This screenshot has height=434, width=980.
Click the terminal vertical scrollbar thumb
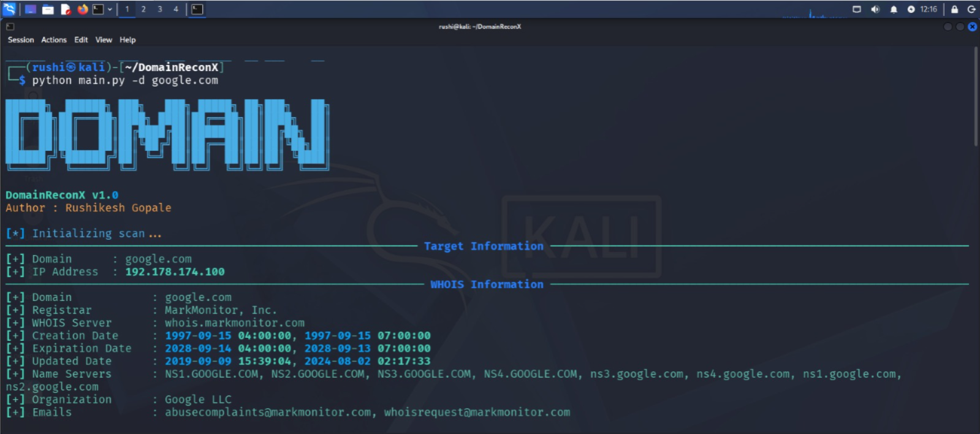[976, 97]
